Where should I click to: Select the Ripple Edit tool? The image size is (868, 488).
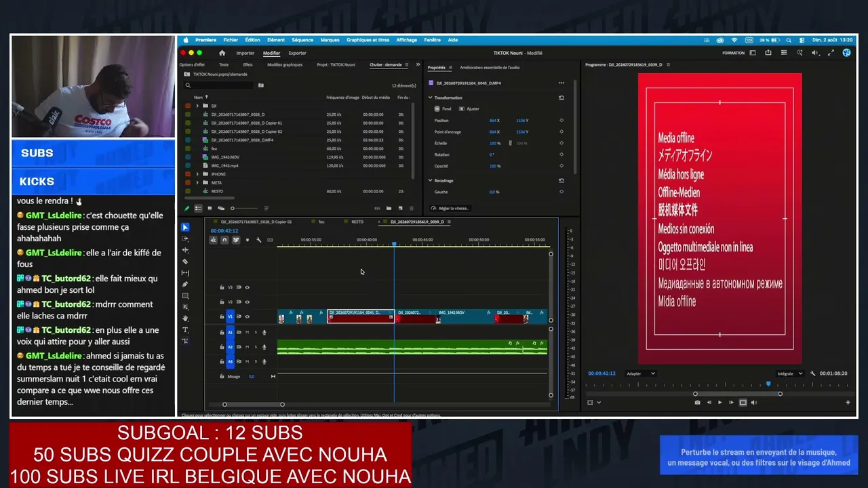pyautogui.click(x=185, y=250)
